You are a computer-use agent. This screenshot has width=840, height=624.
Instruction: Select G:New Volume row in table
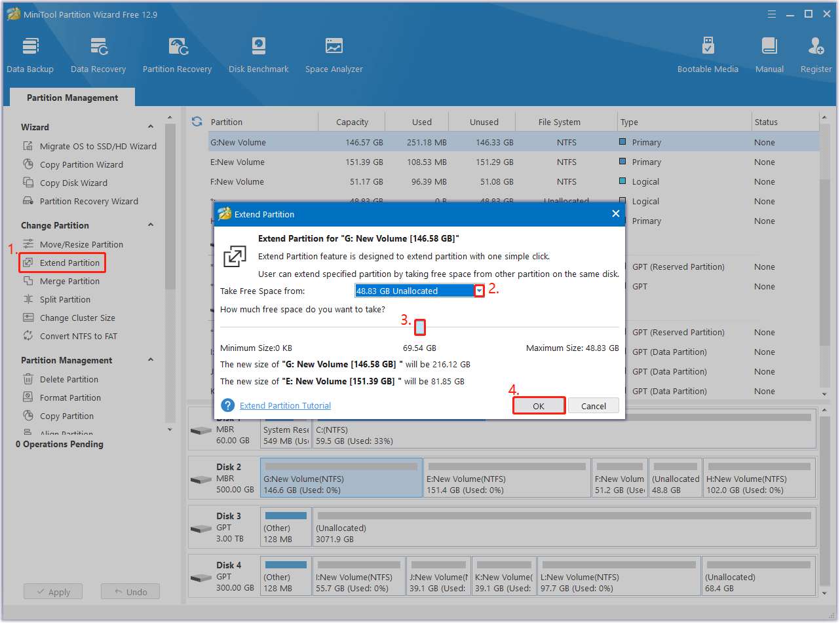514,142
